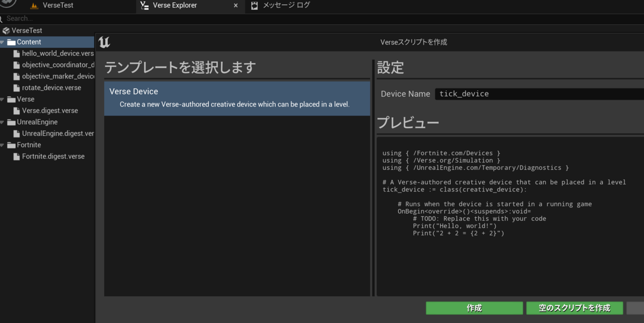
Task: Switch to the Verse Explorer tab
Action: 175,5
